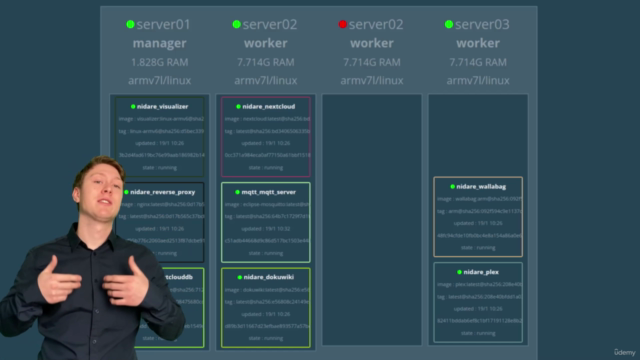
Task: Click the green status dot beside the online server02
Action: click(x=236, y=24)
